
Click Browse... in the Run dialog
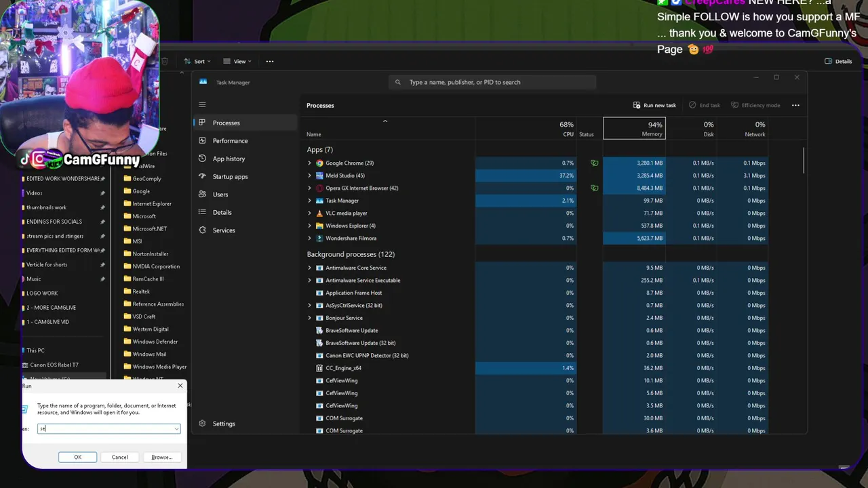point(161,457)
